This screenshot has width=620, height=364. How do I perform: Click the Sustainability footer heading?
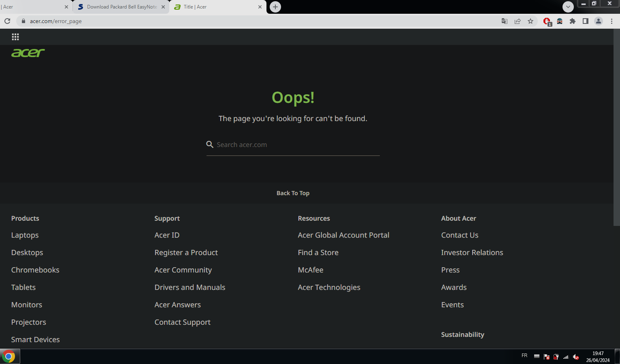(462, 334)
